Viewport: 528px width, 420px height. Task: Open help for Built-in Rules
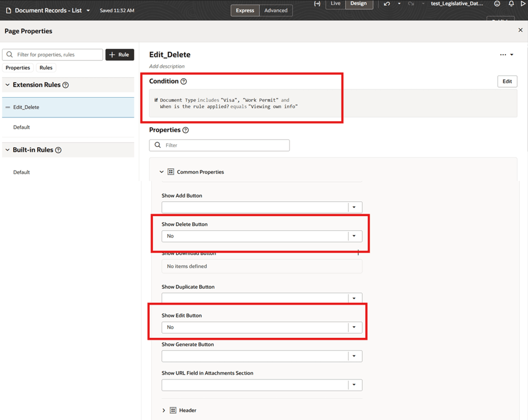coord(58,150)
